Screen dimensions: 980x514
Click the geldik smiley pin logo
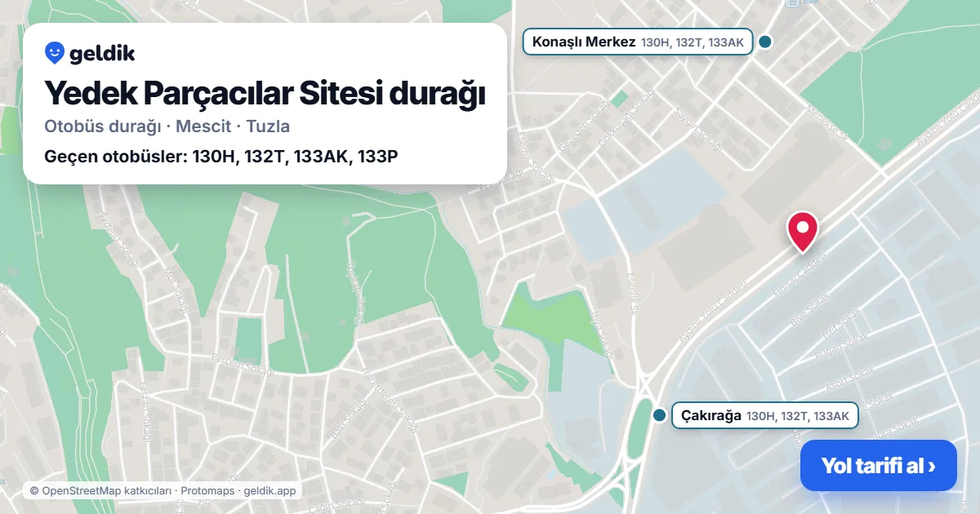click(55, 53)
